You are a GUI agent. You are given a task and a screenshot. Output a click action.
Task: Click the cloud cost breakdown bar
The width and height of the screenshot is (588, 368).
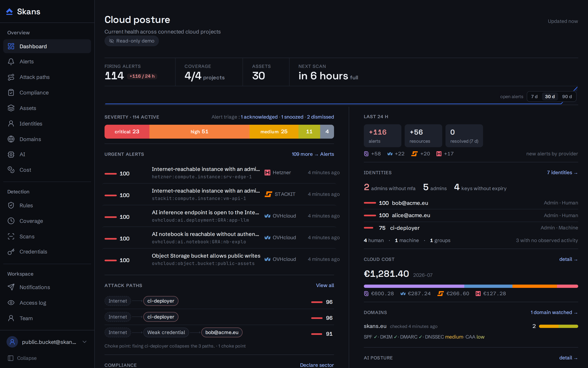click(471, 286)
